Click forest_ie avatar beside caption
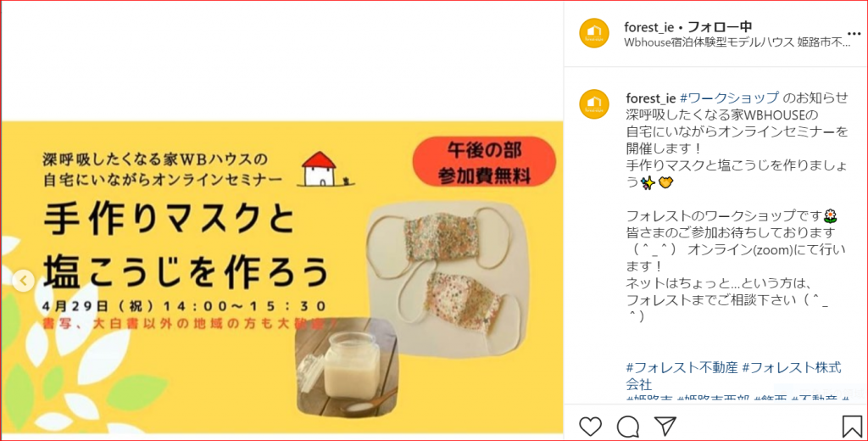 coord(594,103)
